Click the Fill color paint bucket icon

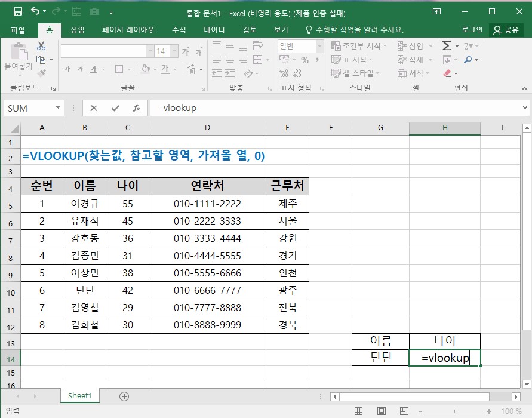point(145,69)
